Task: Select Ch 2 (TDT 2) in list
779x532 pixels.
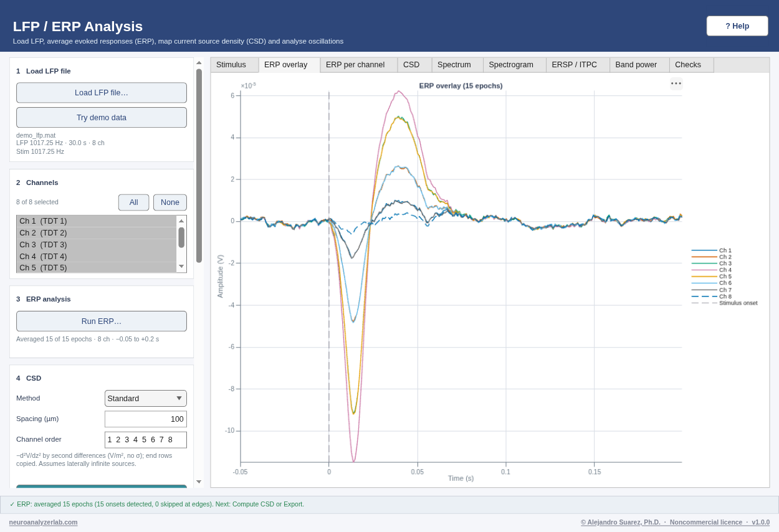Action: [97, 233]
